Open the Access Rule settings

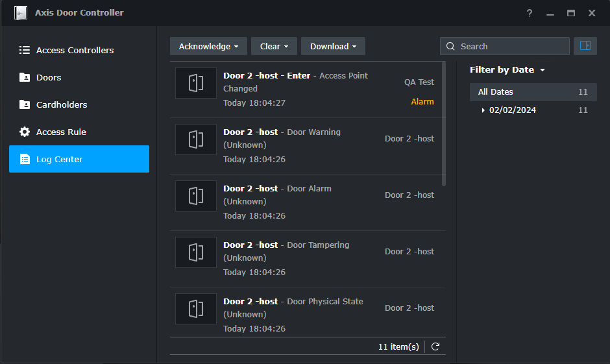coord(79,132)
